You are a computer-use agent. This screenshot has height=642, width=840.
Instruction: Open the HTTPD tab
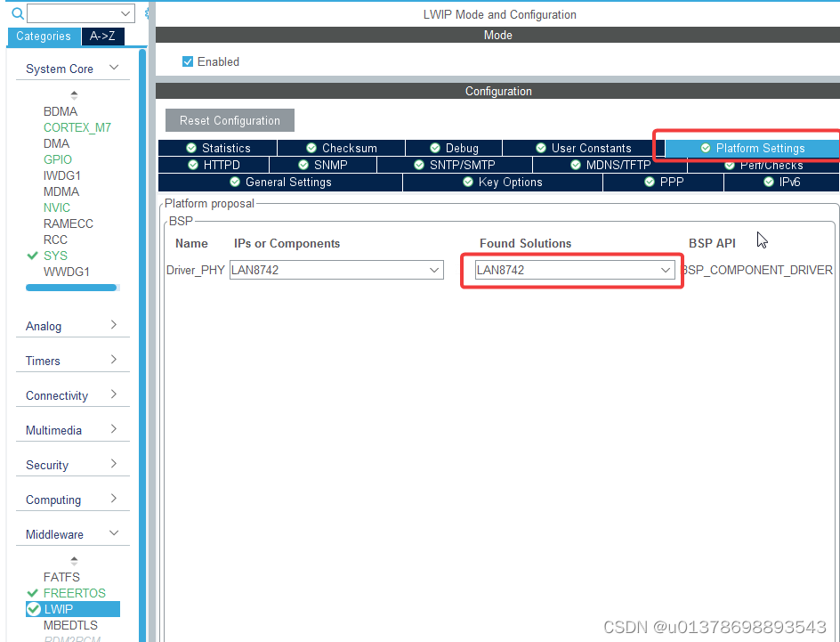click(214, 165)
